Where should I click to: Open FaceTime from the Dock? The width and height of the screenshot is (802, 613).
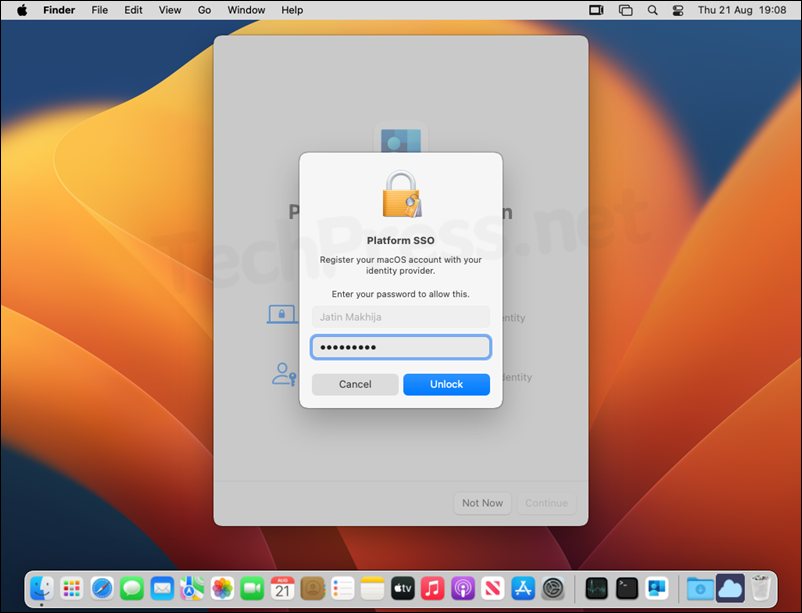(x=252, y=588)
